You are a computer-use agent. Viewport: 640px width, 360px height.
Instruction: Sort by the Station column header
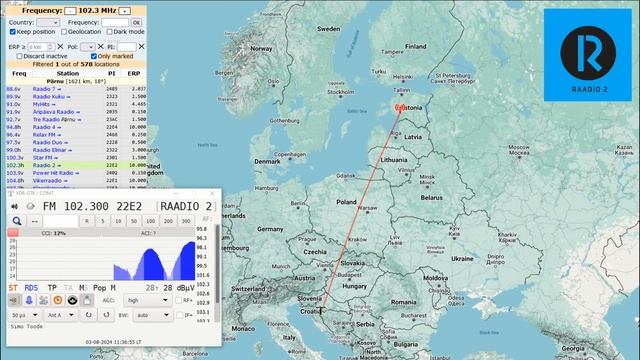[68, 73]
